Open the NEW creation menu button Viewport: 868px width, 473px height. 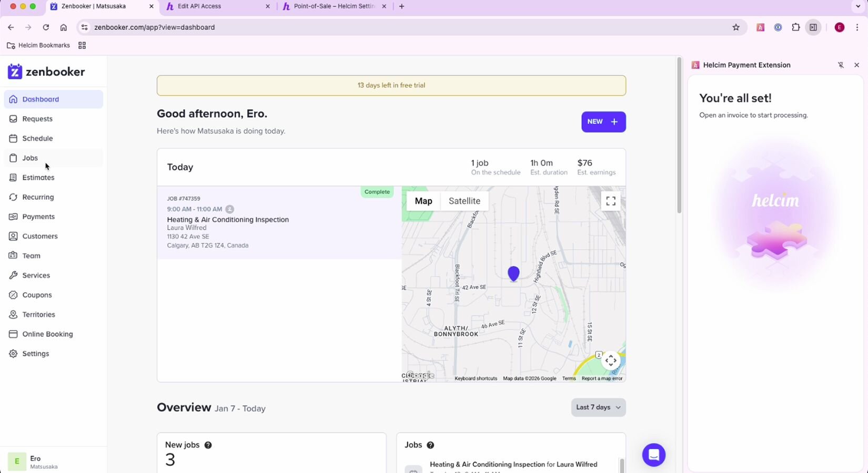pos(603,122)
